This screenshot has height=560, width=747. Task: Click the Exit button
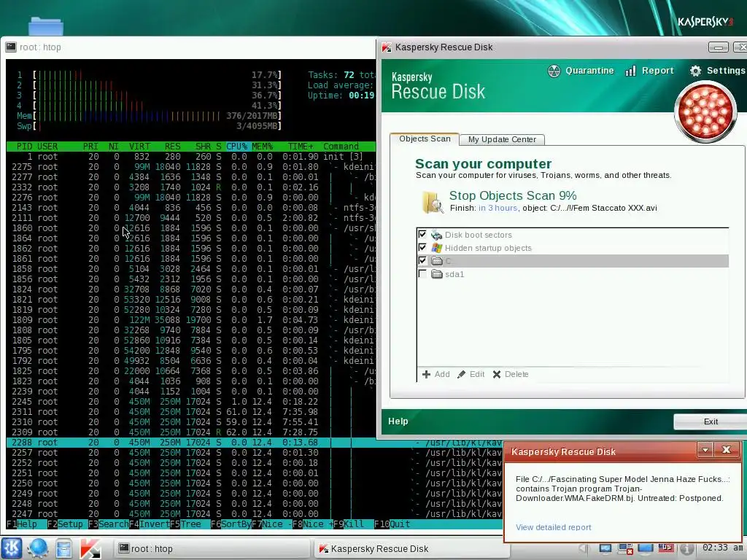click(711, 421)
